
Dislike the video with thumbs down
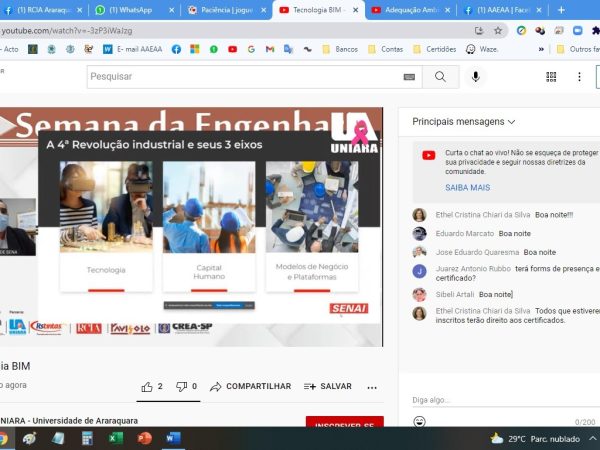tap(181, 386)
